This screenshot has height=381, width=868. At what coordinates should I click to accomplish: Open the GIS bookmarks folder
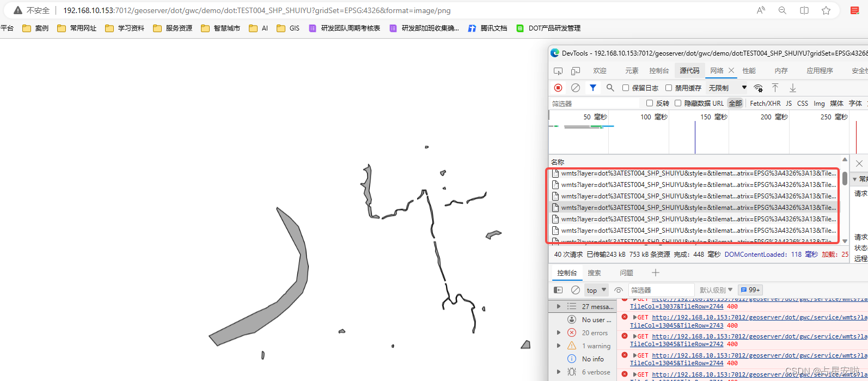[288, 28]
